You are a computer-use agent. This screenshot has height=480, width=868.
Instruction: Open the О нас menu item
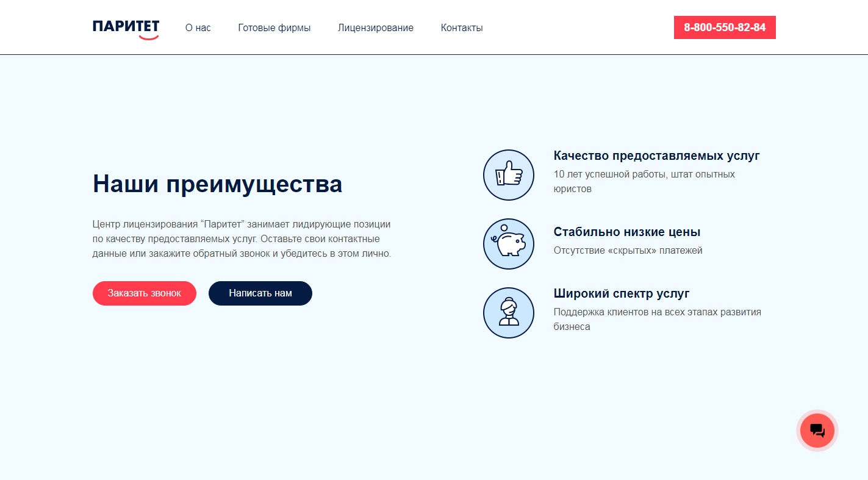(198, 28)
